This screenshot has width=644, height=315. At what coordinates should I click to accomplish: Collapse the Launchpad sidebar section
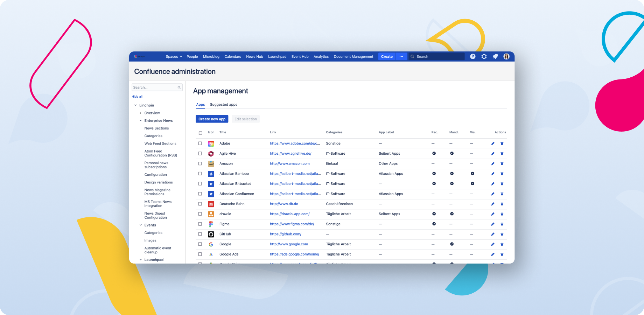pyautogui.click(x=141, y=260)
